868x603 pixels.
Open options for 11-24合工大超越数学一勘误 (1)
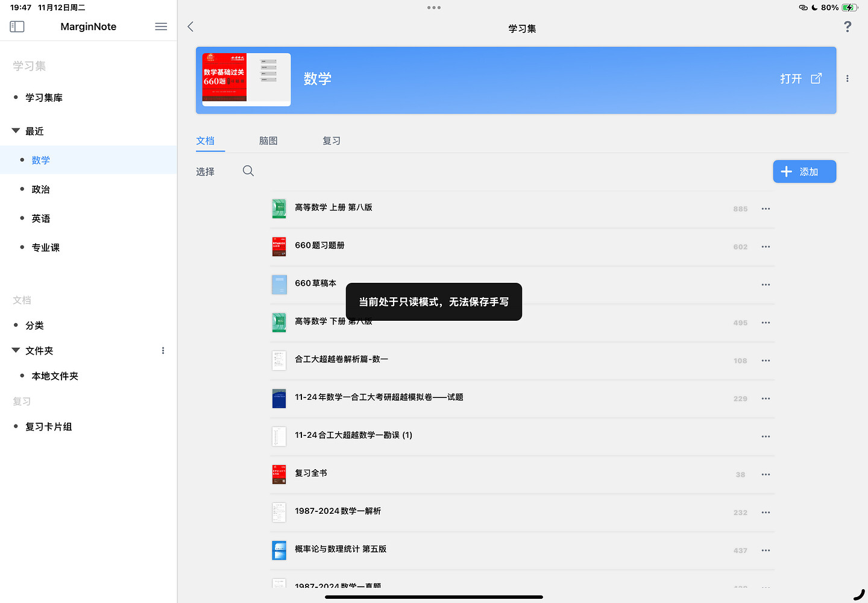point(766,437)
